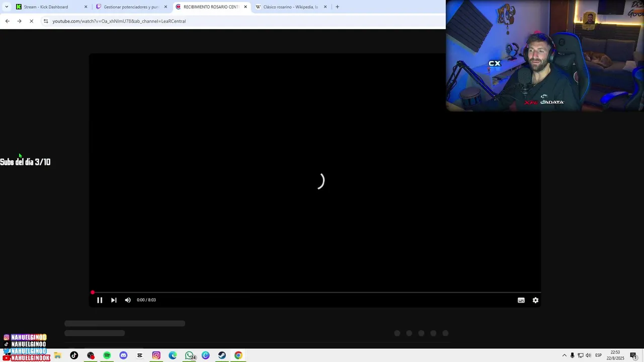This screenshot has height=362, width=644.
Task: Close the Clásico rosarino Wikipedia tab
Action: pos(325,7)
